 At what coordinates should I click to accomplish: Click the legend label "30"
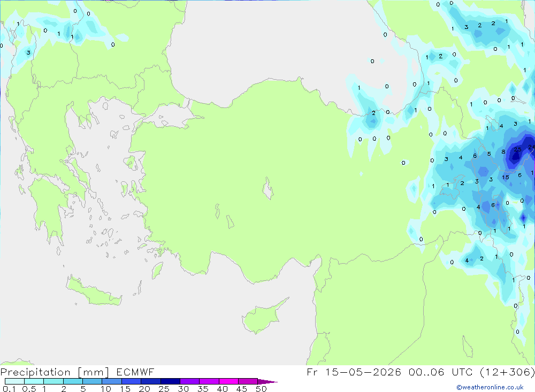[183, 389]
